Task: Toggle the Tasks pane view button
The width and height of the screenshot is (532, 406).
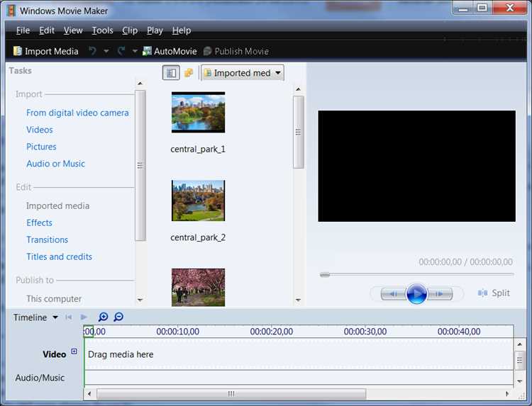Action: coord(171,73)
